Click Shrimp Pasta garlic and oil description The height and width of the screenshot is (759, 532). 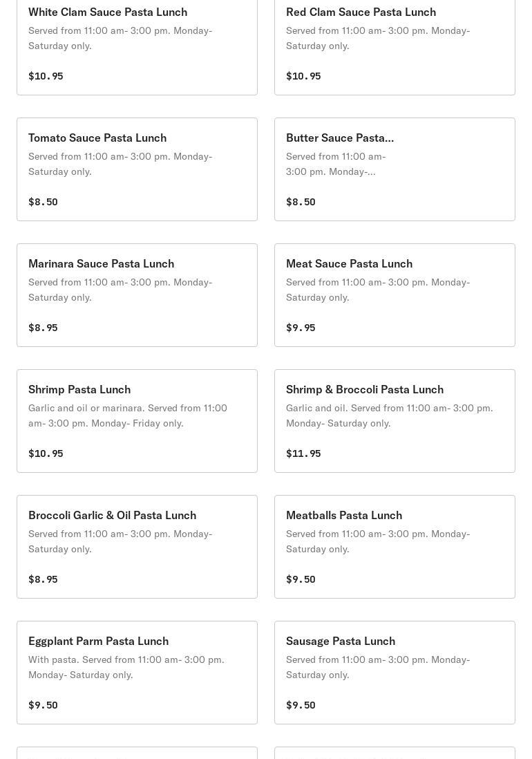[128, 415]
